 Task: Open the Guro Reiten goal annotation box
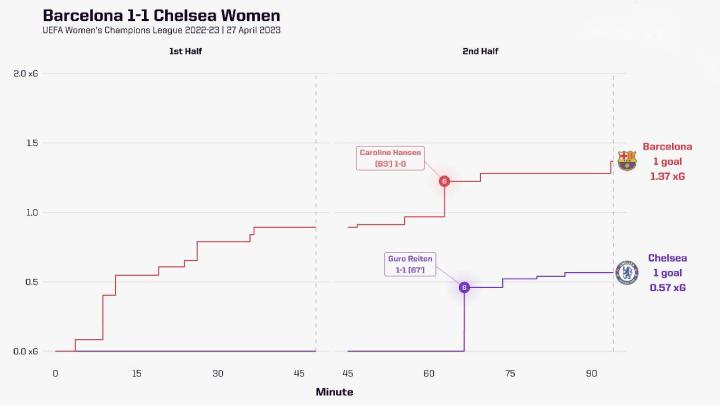click(x=409, y=264)
